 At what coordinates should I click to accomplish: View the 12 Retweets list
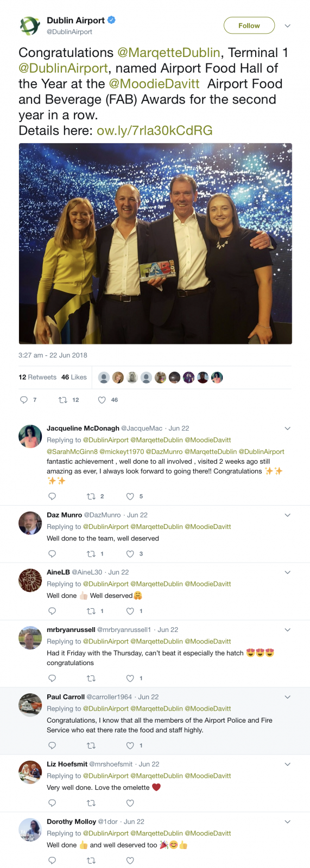(x=37, y=377)
